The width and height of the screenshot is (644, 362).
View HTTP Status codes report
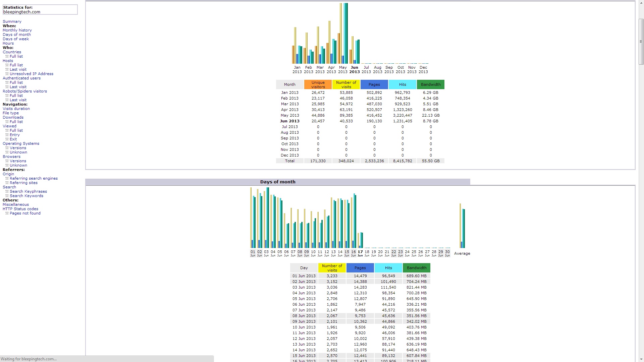[x=20, y=209]
